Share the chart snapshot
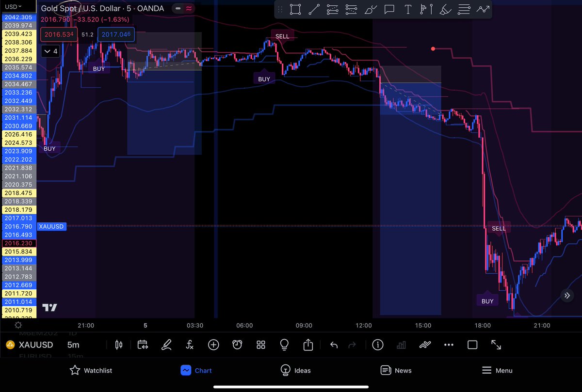 click(308, 345)
